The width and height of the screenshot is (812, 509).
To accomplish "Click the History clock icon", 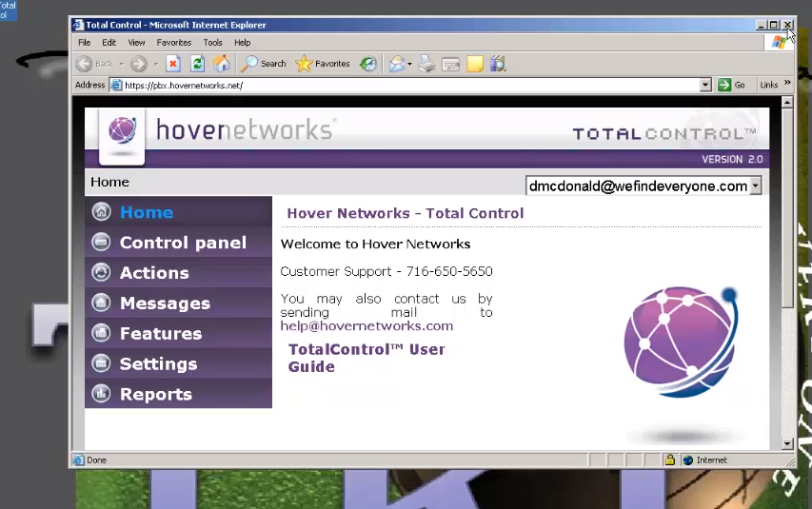I will point(368,64).
